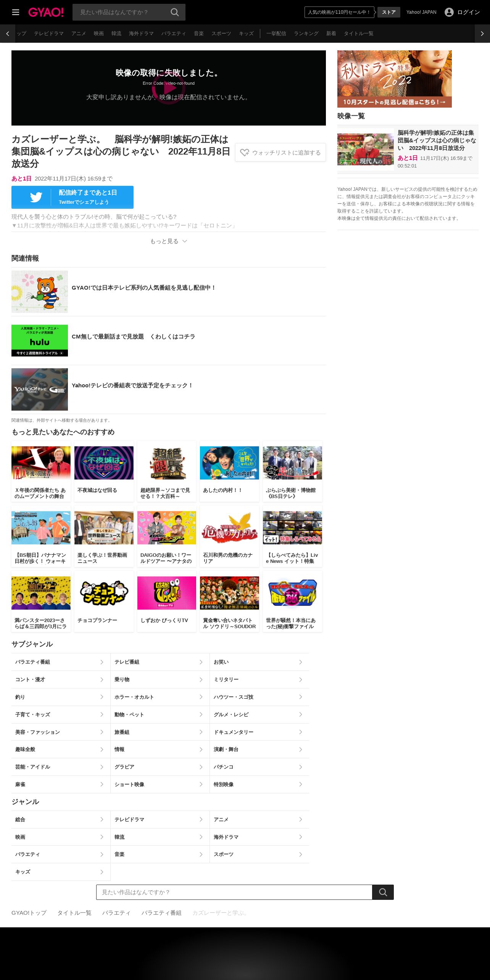490x980 pixels.
Task: Open X年後の関係者たち thumbnail
Action: coord(41,463)
